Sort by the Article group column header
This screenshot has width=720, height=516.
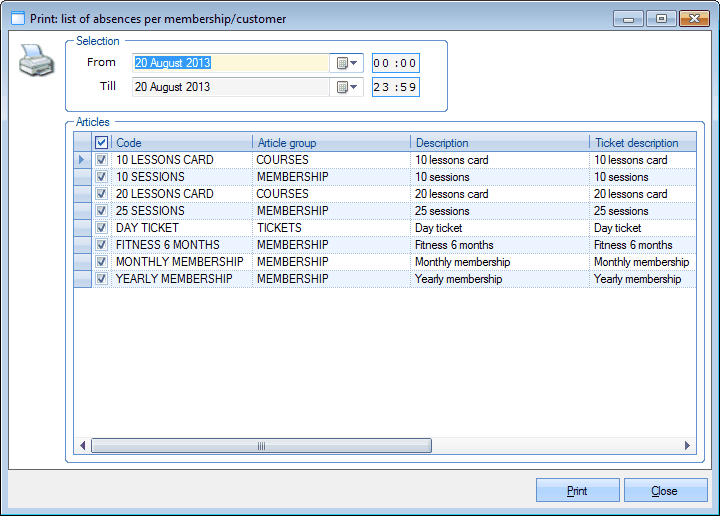[x=331, y=143]
